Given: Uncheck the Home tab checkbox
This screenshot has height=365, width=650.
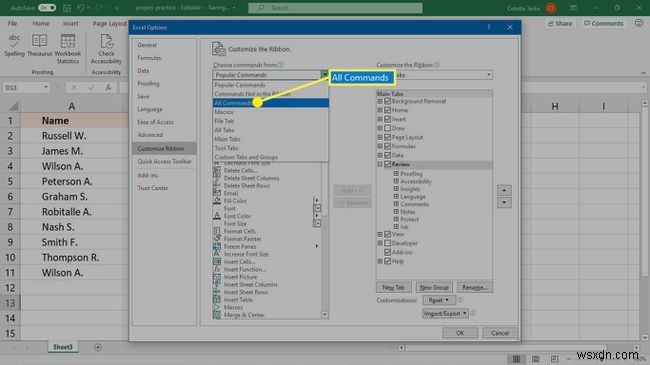Looking at the screenshot, I should (x=388, y=110).
